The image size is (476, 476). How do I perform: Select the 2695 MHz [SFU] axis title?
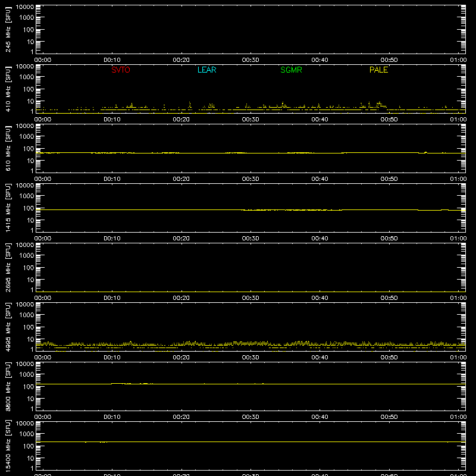click(x=8, y=267)
